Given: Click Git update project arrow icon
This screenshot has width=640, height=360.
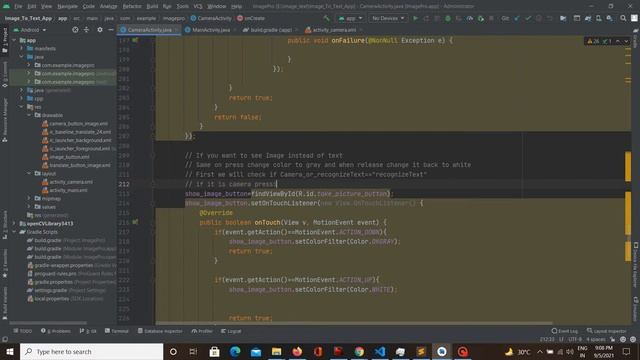Looking at the screenshot, I should point(517,18).
